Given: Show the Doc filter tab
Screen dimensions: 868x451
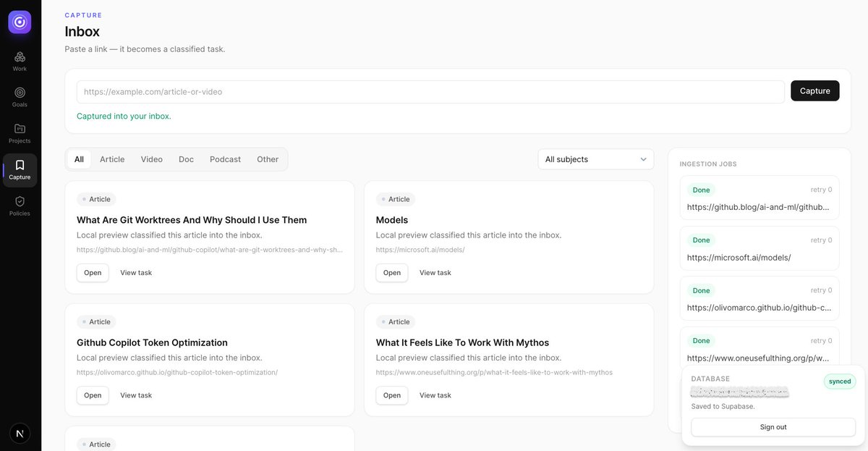Looking at the screenshot, I should [186, 159].
